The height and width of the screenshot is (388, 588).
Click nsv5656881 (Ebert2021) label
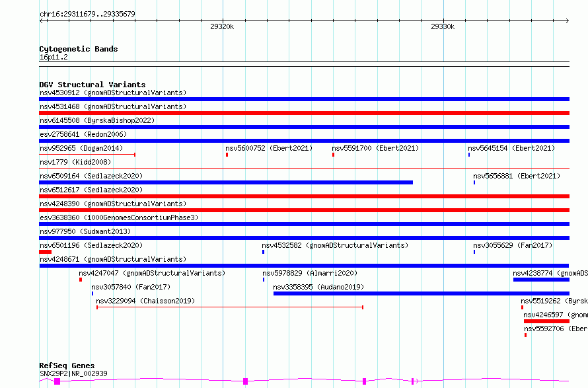pos(517,176)
